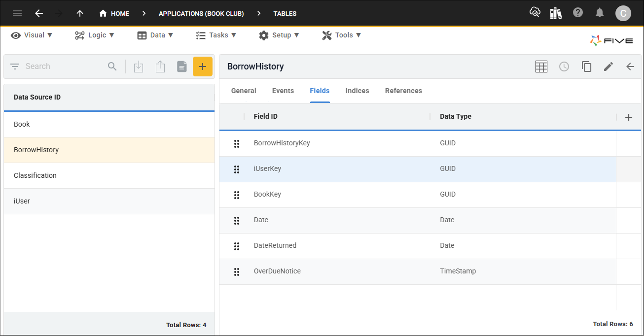Click the TABLES breadcrumb
The image size is (644, 336).
point(285,13)
